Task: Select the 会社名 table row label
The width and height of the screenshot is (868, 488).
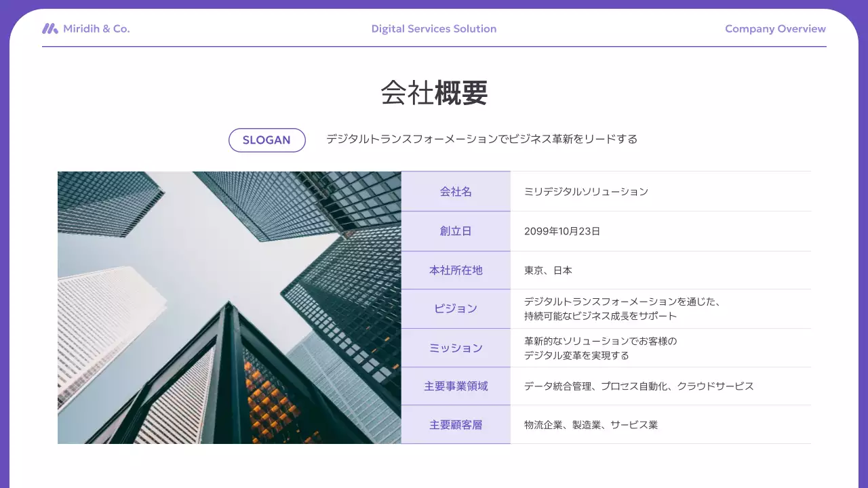Action: [x=456, y=191]
